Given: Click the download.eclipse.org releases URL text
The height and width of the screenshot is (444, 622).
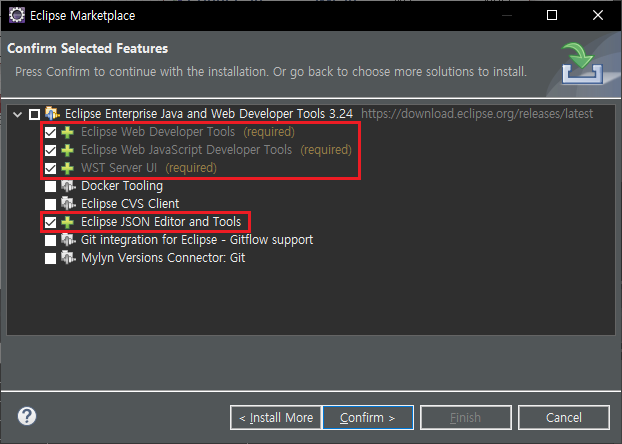Looking at the screenshot, I should [477, 114].
